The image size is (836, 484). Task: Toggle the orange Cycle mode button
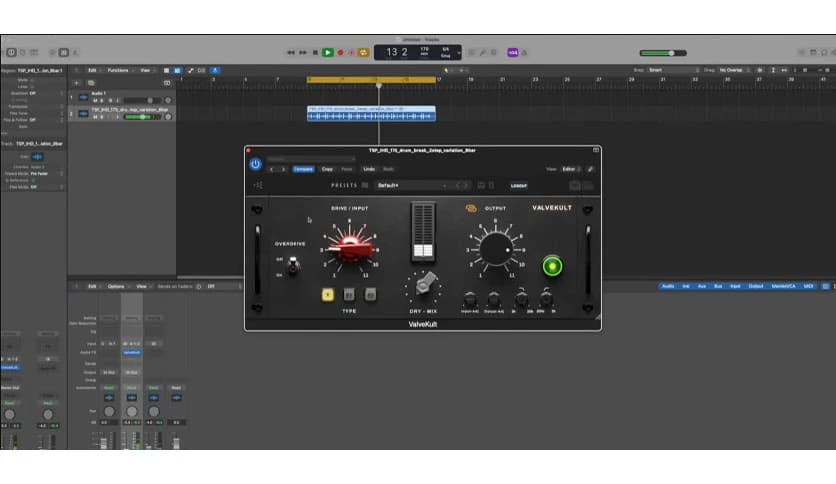364,52
